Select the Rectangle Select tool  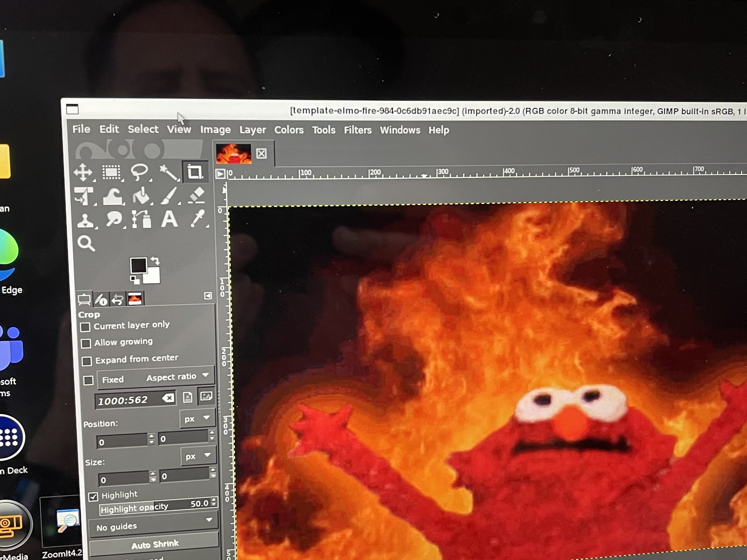click(x=111, y=172)
